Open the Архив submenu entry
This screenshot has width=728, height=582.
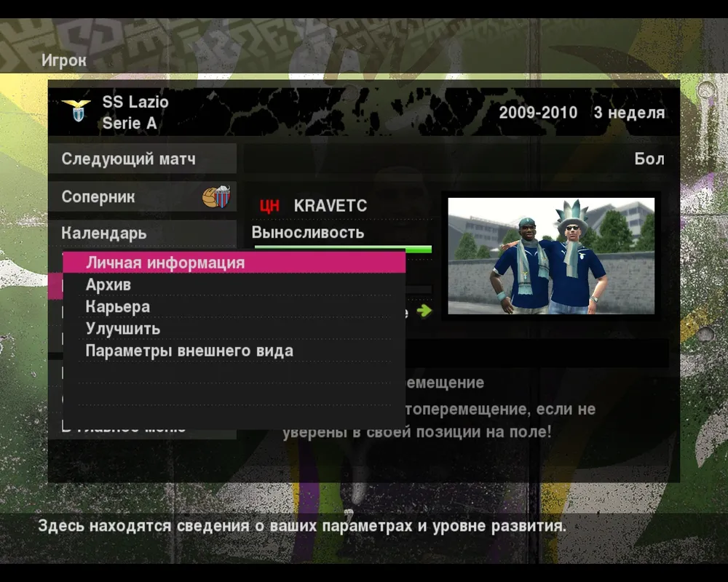234,284
